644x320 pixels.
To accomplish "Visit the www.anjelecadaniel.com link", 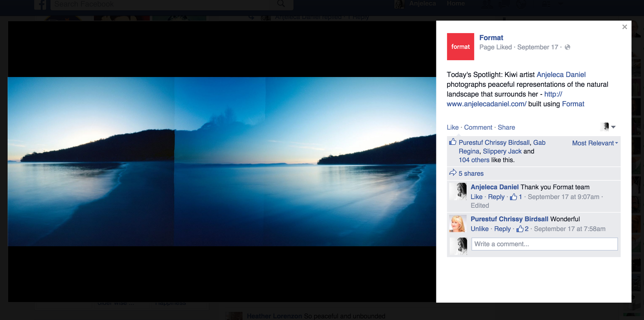I will click(487, 104).
